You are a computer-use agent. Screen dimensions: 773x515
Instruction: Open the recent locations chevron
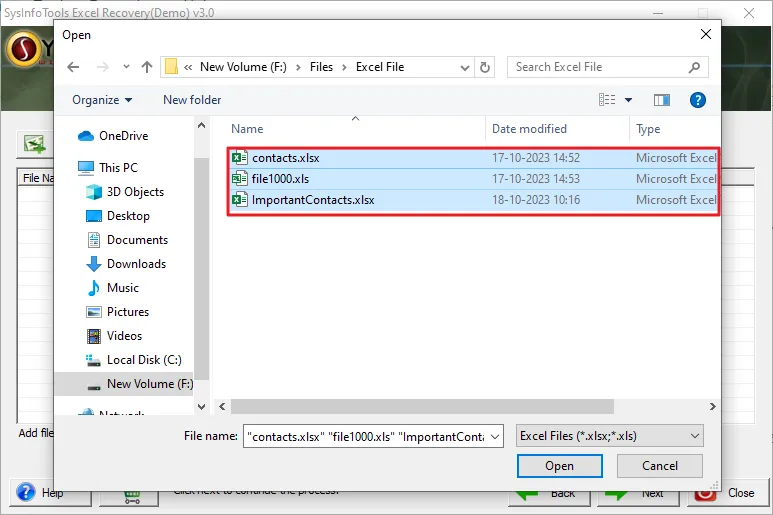[x=126, y=67]
